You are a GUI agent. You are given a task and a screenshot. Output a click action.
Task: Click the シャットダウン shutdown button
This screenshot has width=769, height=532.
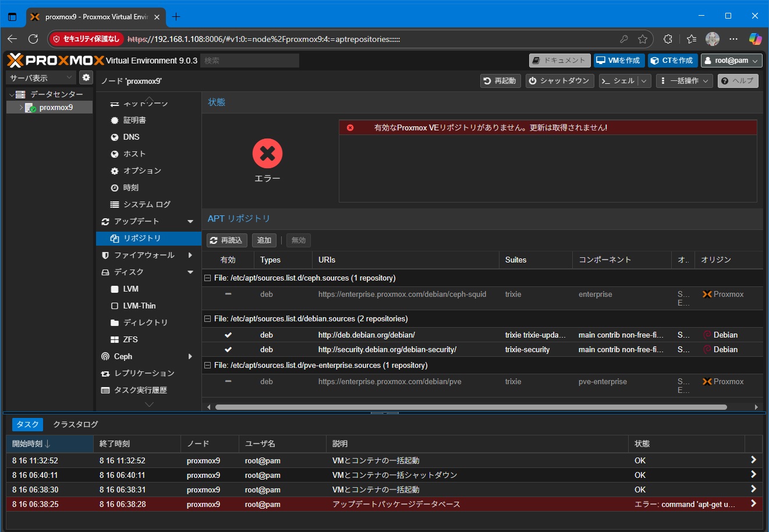559,81
